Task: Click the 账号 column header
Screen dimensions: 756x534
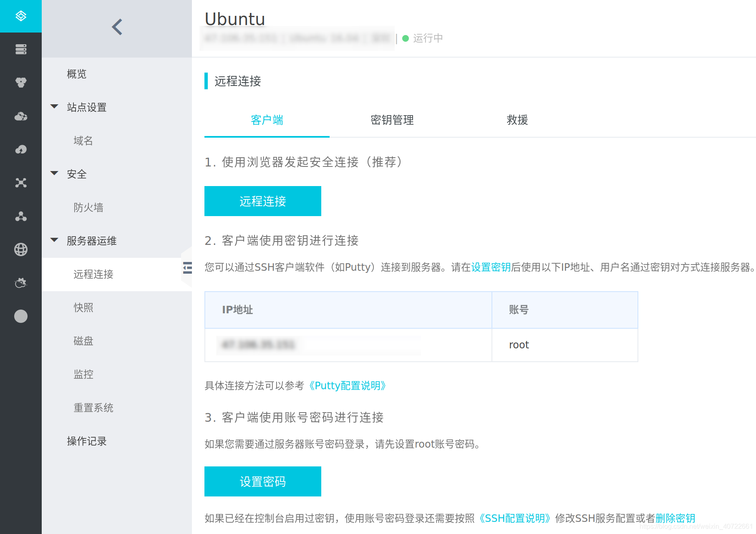Action: tap(565, 310)
